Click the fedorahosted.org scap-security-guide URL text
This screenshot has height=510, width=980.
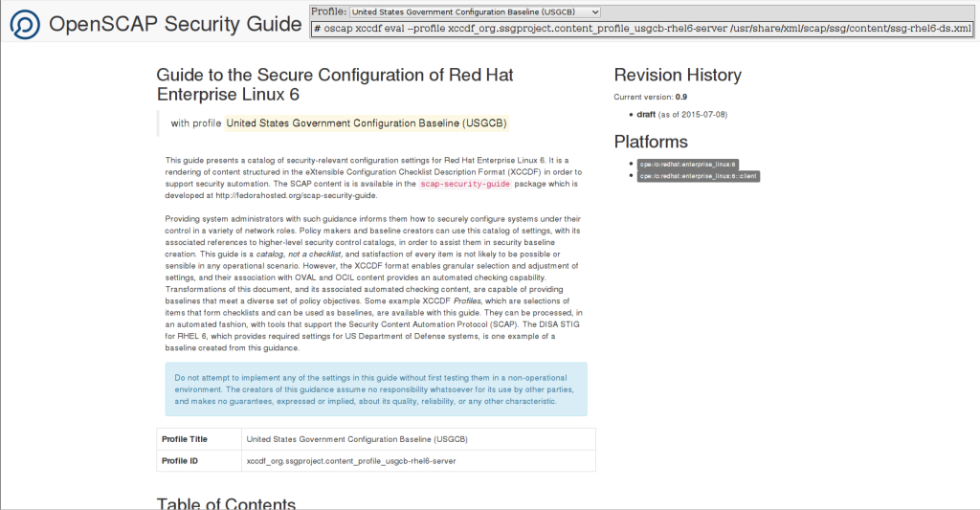pos(297,195)
